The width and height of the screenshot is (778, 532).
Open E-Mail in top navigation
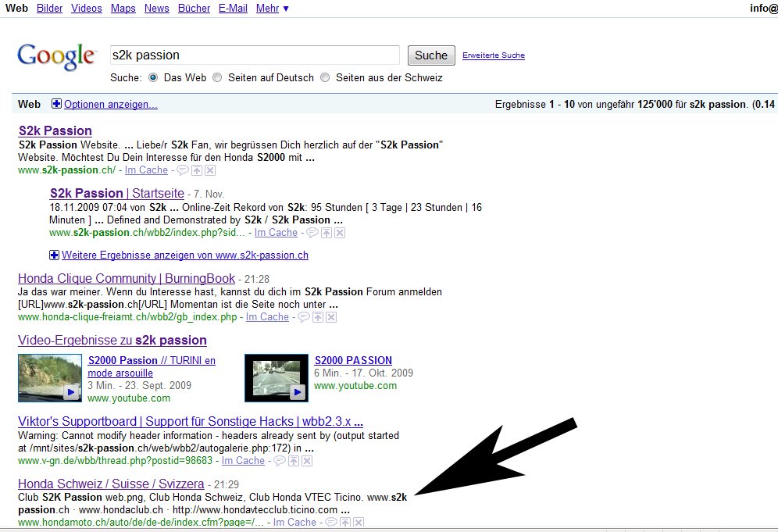point(234,9)
